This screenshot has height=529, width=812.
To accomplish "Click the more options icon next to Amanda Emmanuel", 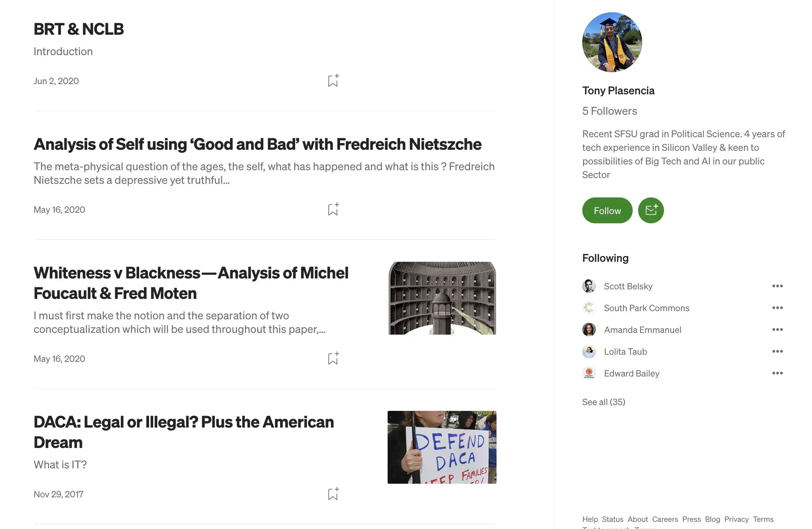I will [x=777, y=330].
